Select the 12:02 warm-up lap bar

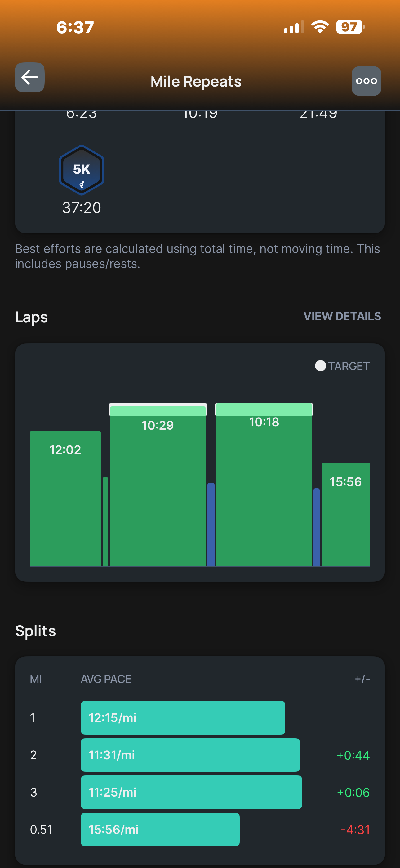coord(65,499)
